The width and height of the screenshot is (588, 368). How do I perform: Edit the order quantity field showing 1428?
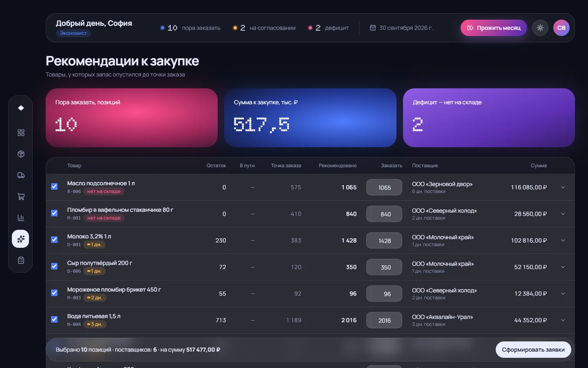point(384,240)
